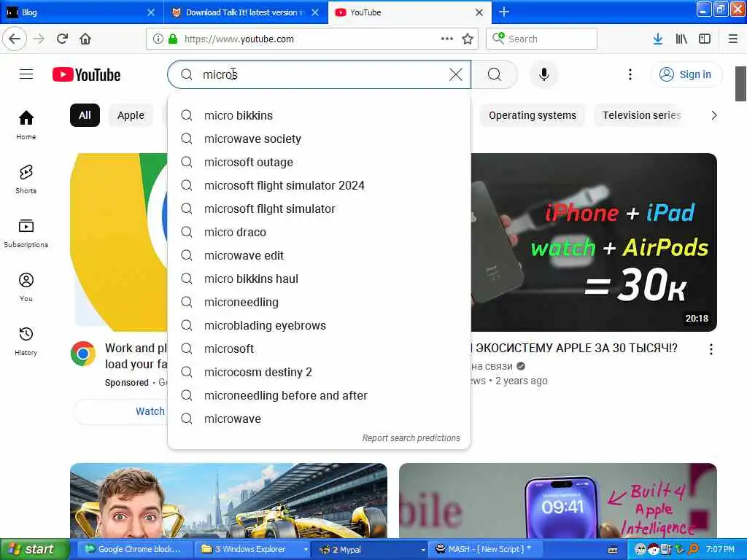747x560 pixels.
Task: Click the browser forward arrow
Action: (x=39, y=39)
